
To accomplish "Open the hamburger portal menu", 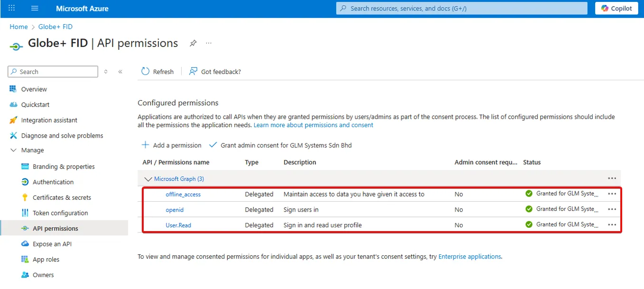I will [35, 9].
